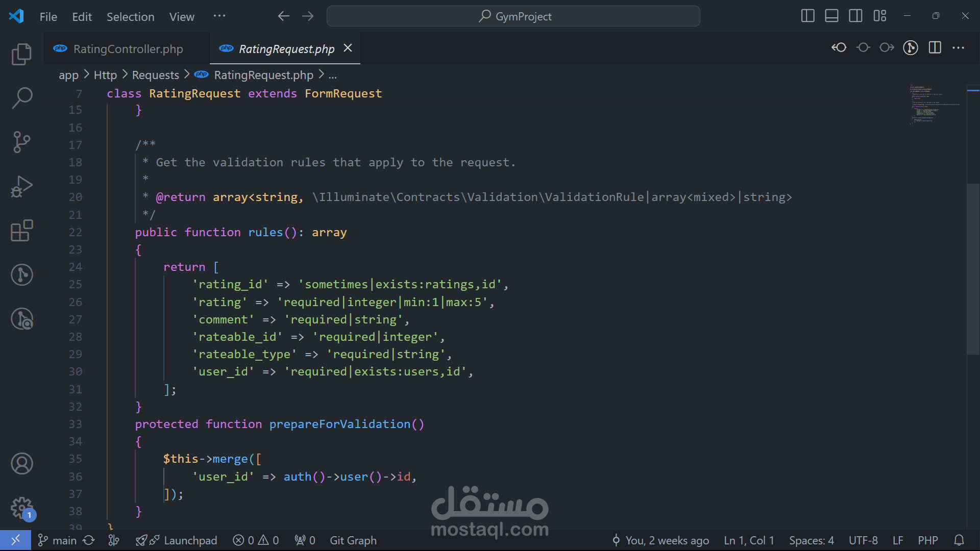Open the Accounts menu icon
980x551 pixels.
pyautogui.click(x=21, y=463)
